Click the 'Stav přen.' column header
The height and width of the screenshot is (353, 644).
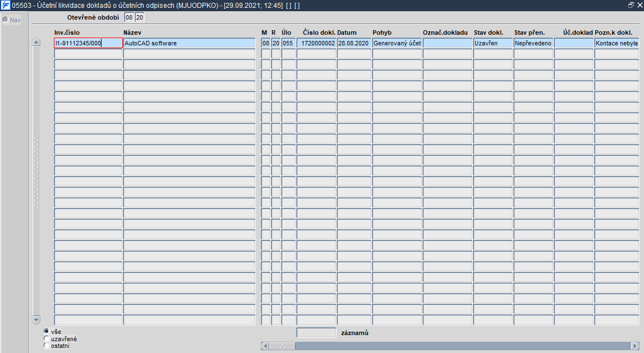(530, 32)
